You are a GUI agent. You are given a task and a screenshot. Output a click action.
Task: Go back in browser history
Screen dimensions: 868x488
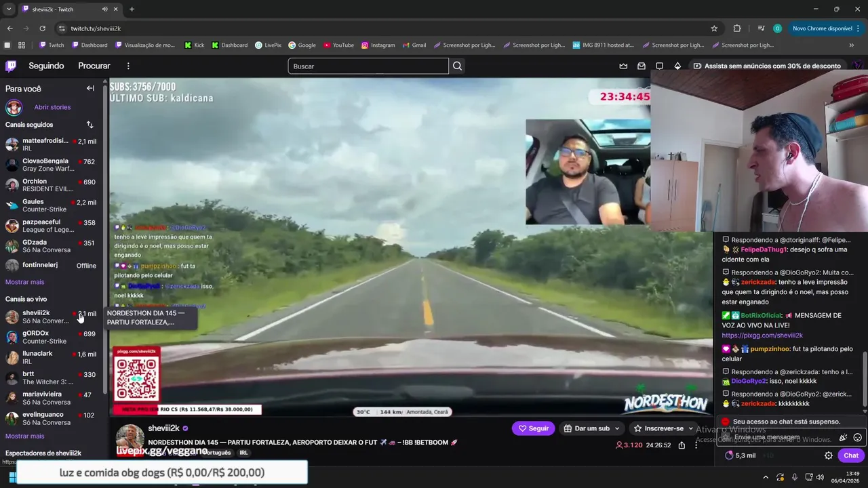pyautogui.click(x=9, y=28)
